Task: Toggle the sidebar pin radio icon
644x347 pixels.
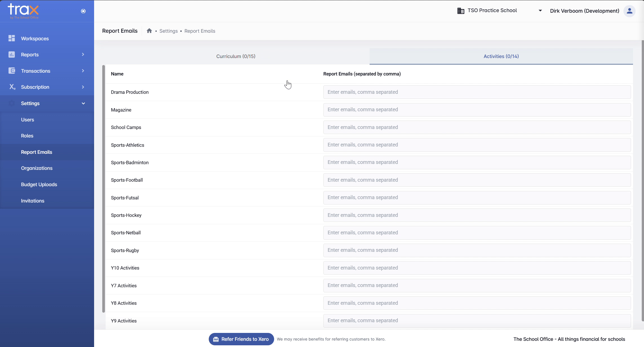Action: click(83, 11)
